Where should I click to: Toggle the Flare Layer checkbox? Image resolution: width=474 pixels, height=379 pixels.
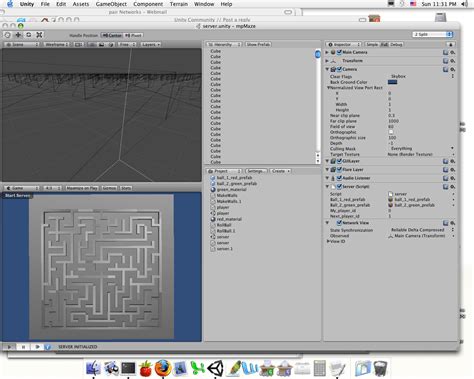coord(339,170)
